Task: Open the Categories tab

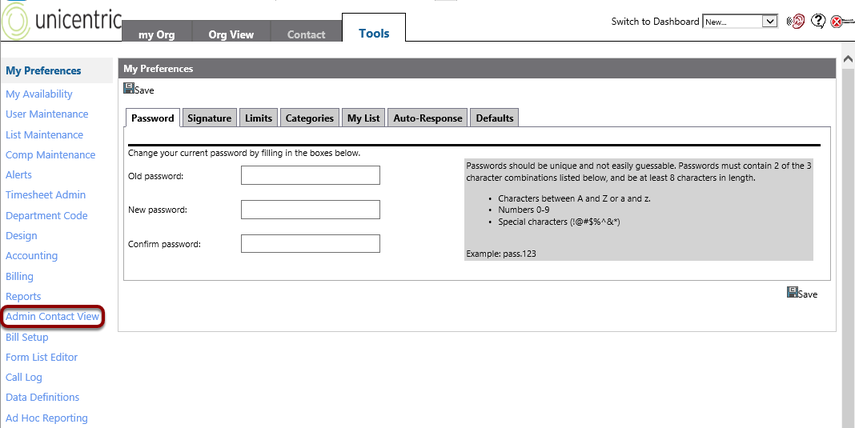Action: [310, 118]
